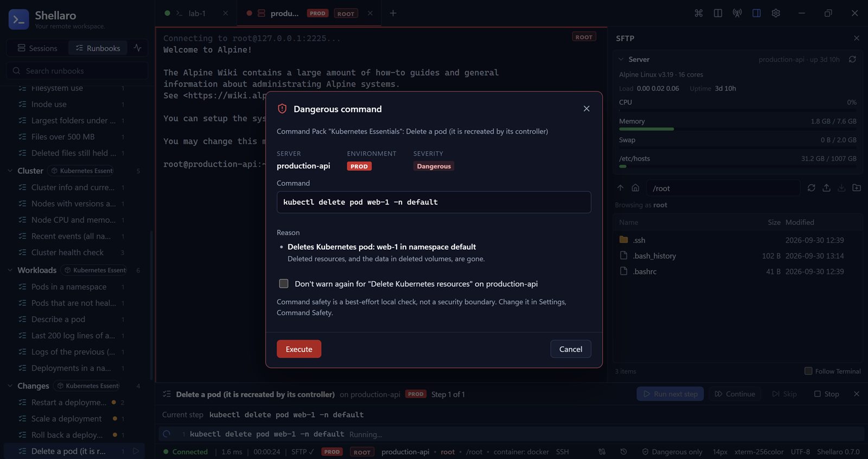The image size is (868, 459).
Task: Refresh the Server stats in SFTP
Action: pos(852,59)
